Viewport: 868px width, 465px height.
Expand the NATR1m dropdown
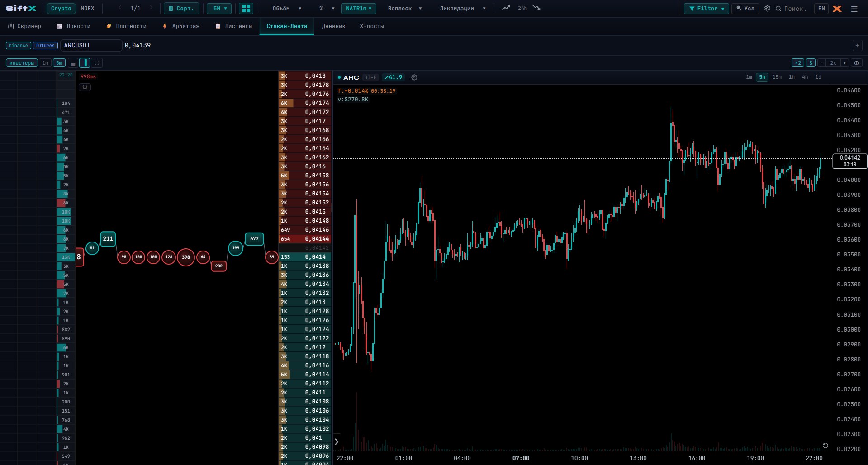coord(358,9)
